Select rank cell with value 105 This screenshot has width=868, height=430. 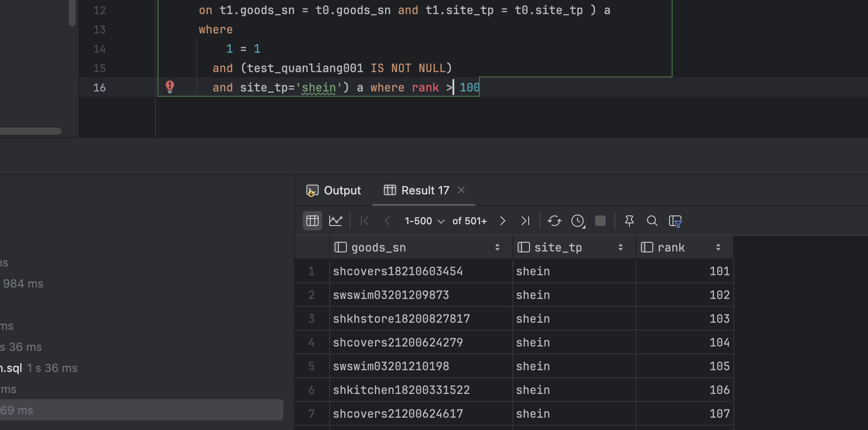point(685,366)
